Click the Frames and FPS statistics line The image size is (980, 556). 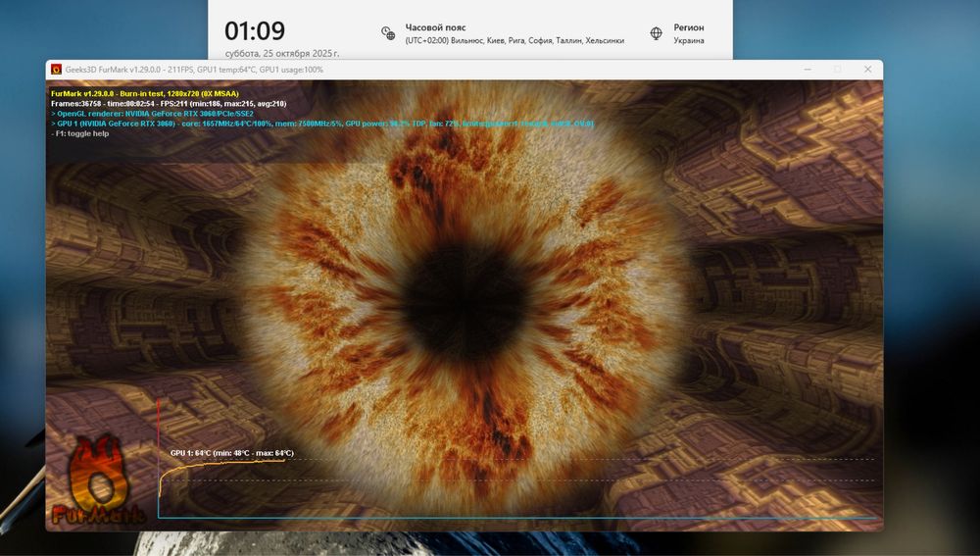coord(169,104)
